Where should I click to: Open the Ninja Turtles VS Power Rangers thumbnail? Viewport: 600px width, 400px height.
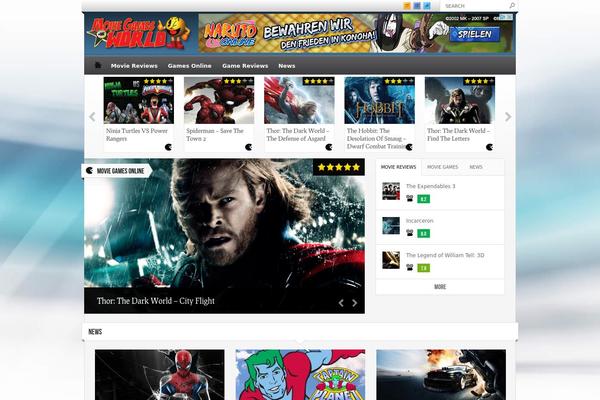(x=139, y=100)
